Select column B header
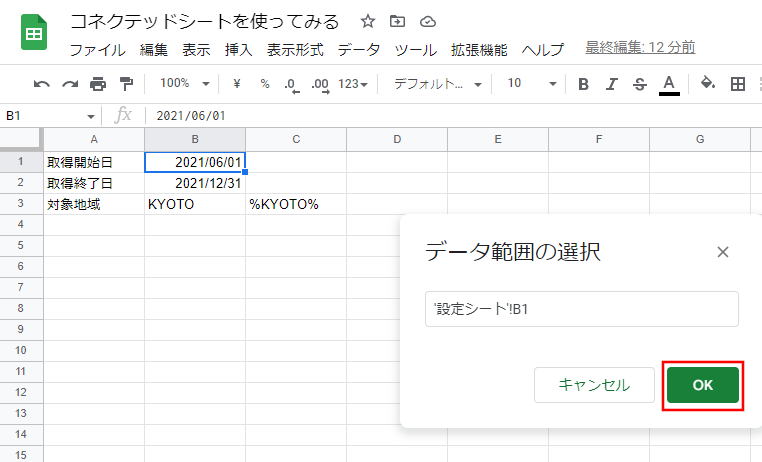 [x=195, y=139]
